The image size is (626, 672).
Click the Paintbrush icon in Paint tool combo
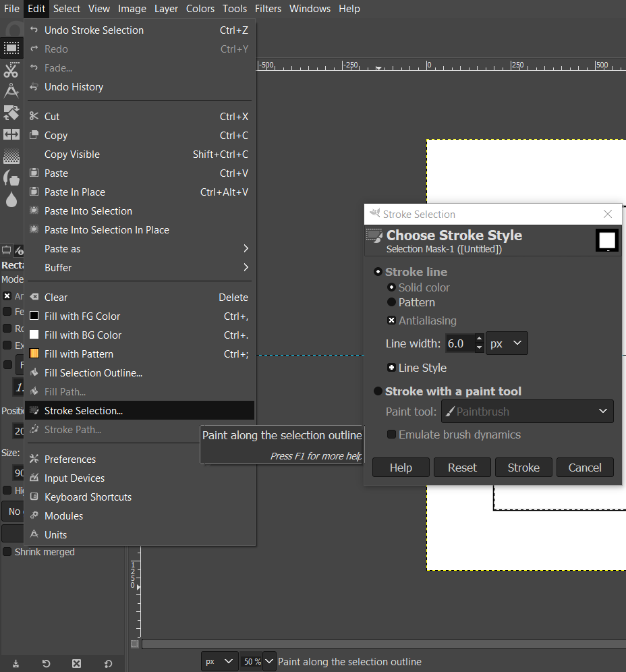[x=450, y=412]
